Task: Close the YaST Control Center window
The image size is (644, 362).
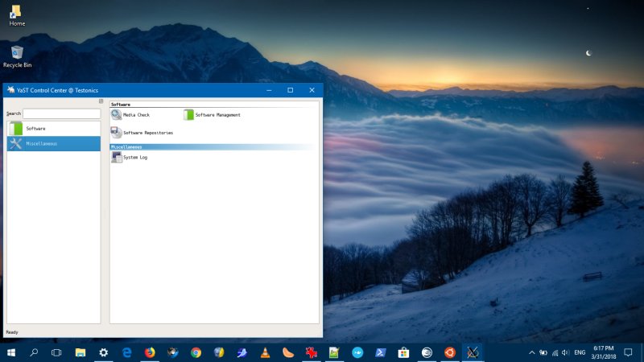Action: tap(312, 90)
